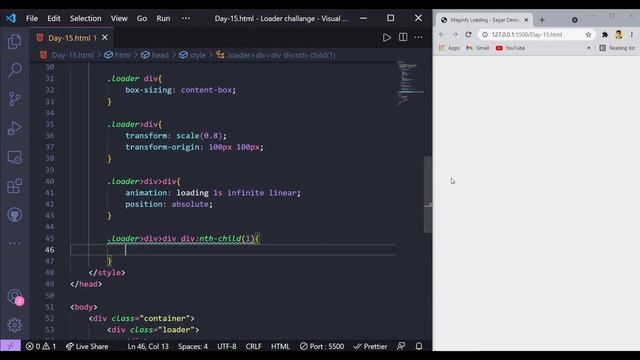
Task: Open the Edit menu
Action: click(x=53, y=18)
